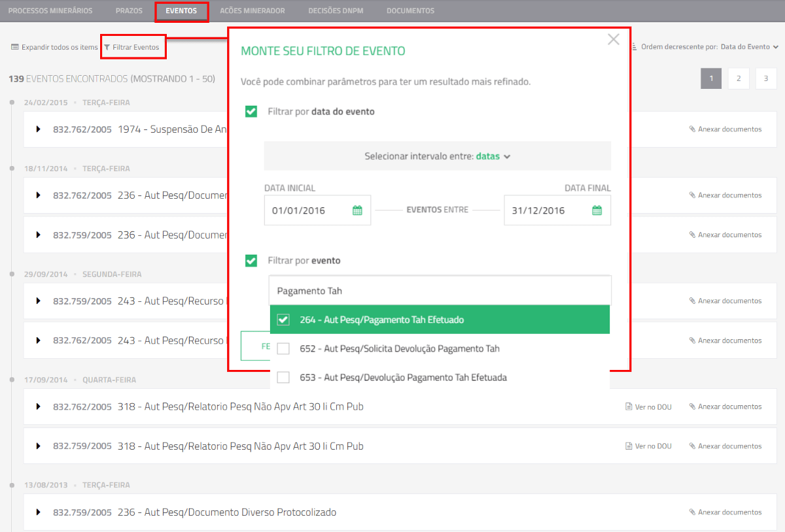Uncheck Filtrar por data do evento
Image resolution: width=785 pixels, height=532 pixels.
[251, 112]
